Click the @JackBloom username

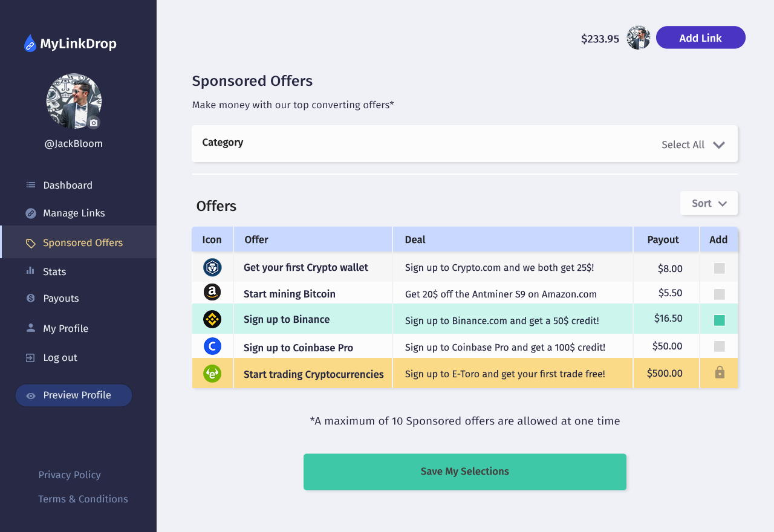(x=74, y=143)
